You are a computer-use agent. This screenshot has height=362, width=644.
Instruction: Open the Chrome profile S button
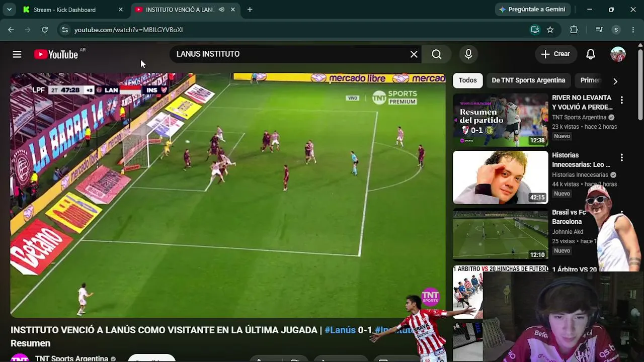616,30
